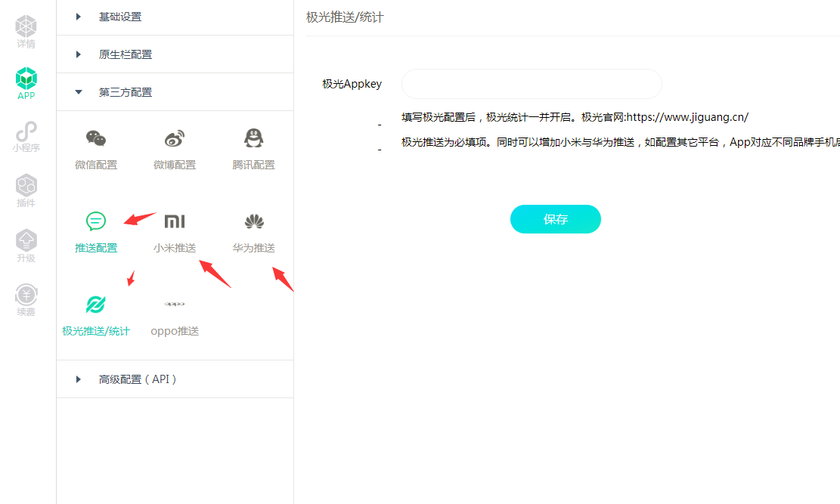Collapse the 第三方配置 arrow
This screenshot has width=840, height=504.
point(78,92)
